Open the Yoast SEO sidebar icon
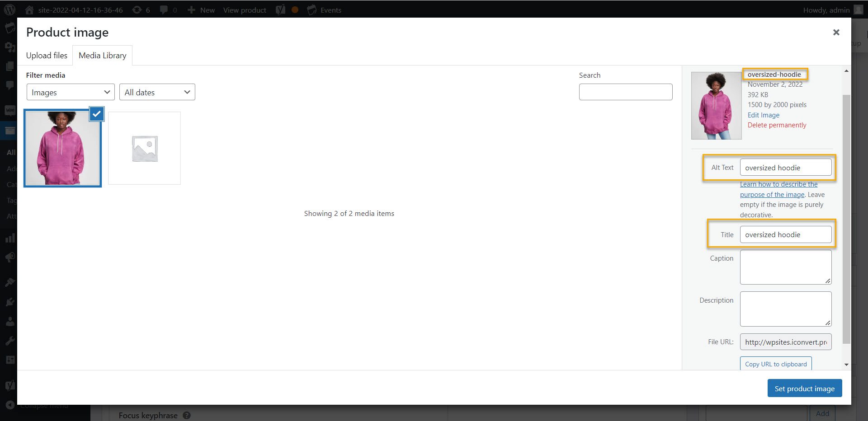The width and height of the screenshot is (868, 421). tap(9, 385)
